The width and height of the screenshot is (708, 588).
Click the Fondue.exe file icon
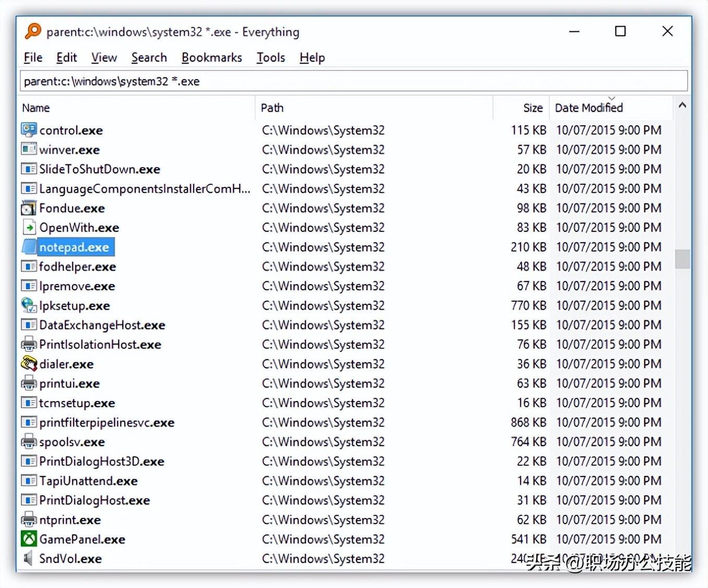coord(29,208)
